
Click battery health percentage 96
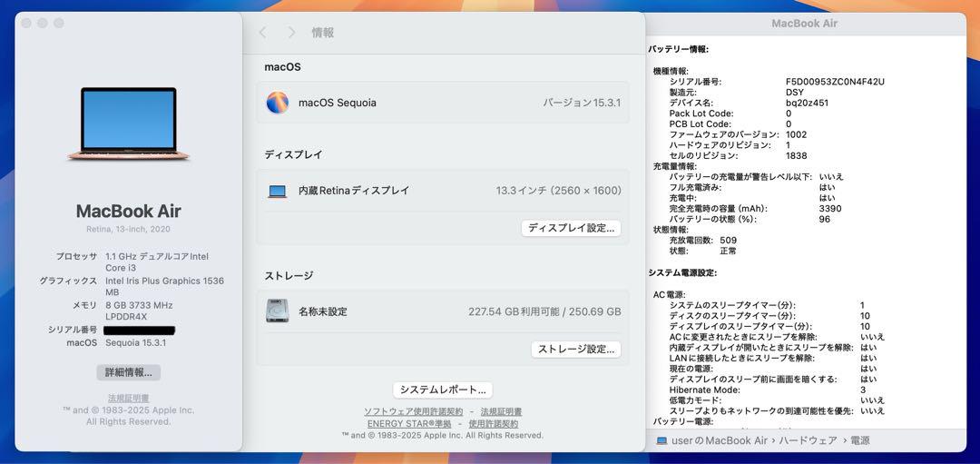[x=824, y=220]
